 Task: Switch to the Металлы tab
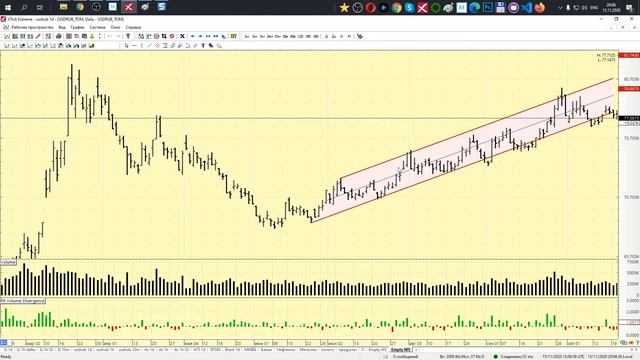(308, 350)
